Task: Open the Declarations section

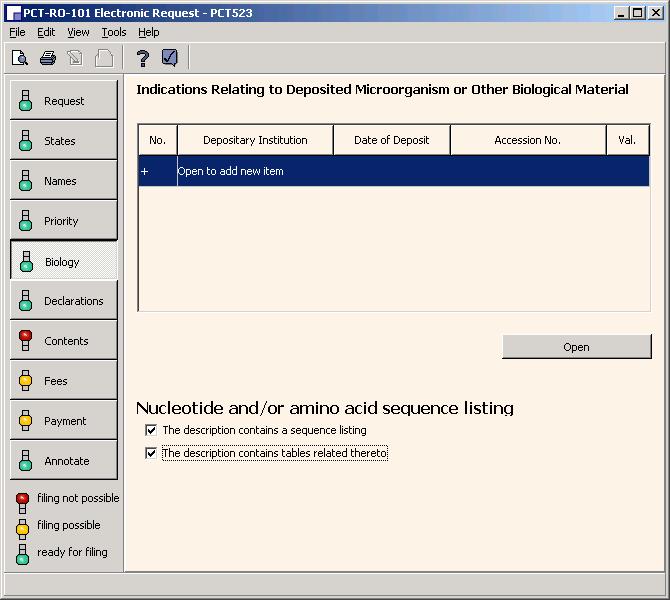Action: click(64, 300)
